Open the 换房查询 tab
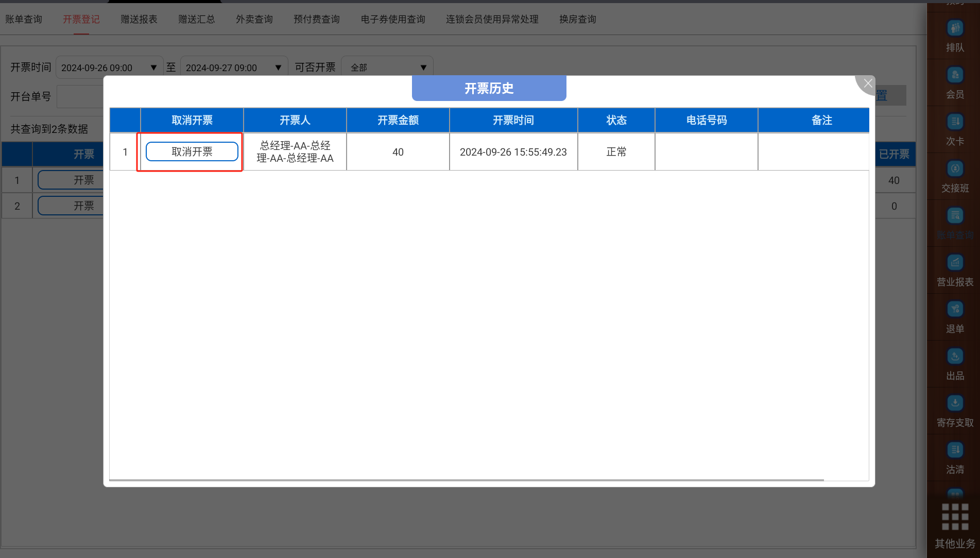The image size is (980, 558). pyautogui.click(x=578, y=19)
